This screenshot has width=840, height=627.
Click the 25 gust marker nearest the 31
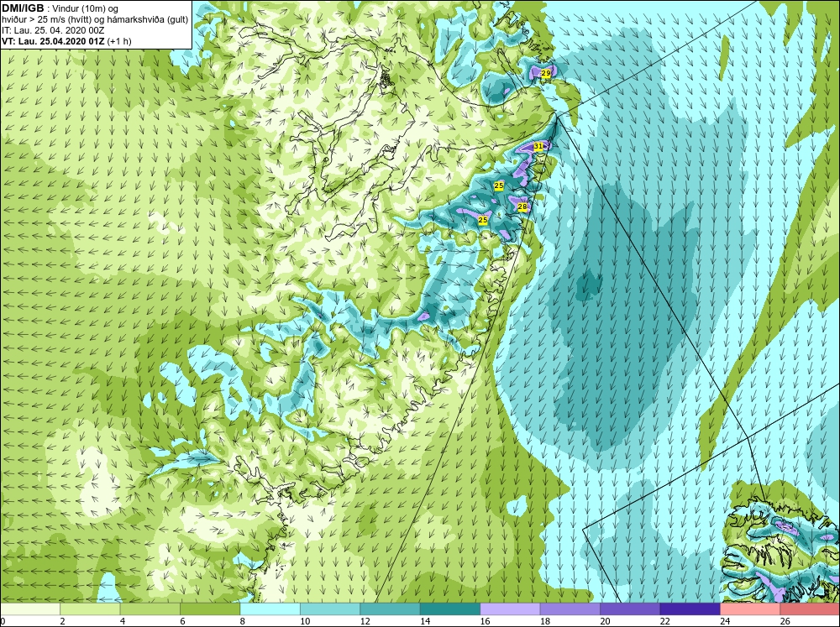tap(499, 185)
